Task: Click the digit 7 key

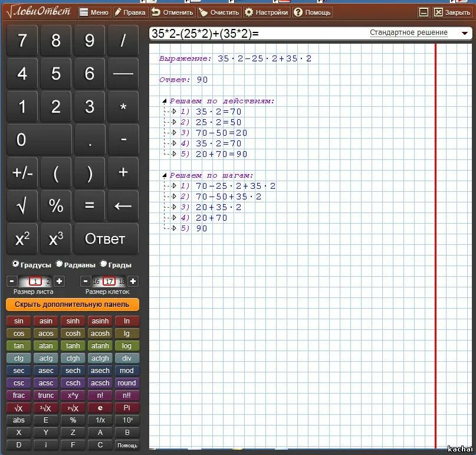Action: pos(22,40)
